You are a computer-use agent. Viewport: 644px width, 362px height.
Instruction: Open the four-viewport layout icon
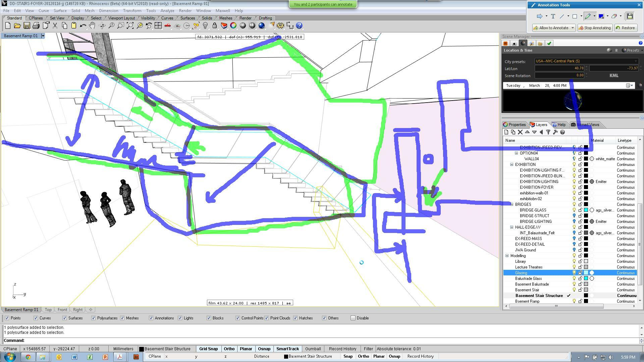pyautogui.click(x=158, y=26)
